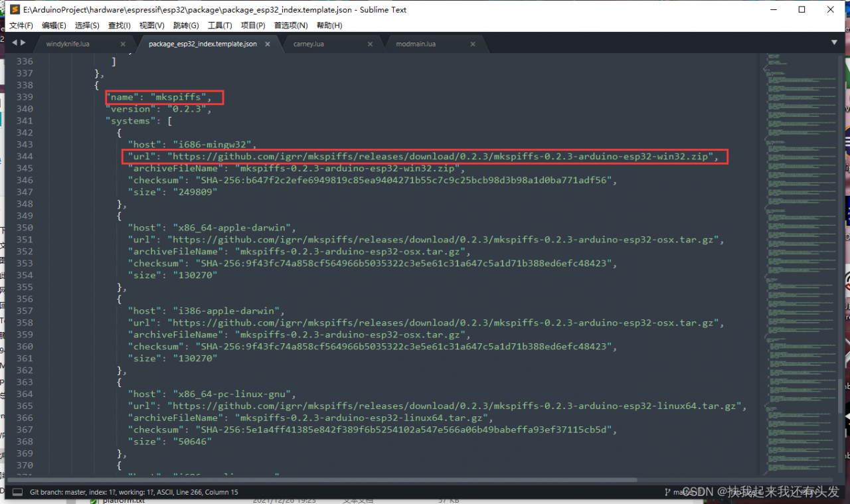Screen dimensions: 850x504
Task: Click the url on line 365
Action: click(x=456, y=406)
